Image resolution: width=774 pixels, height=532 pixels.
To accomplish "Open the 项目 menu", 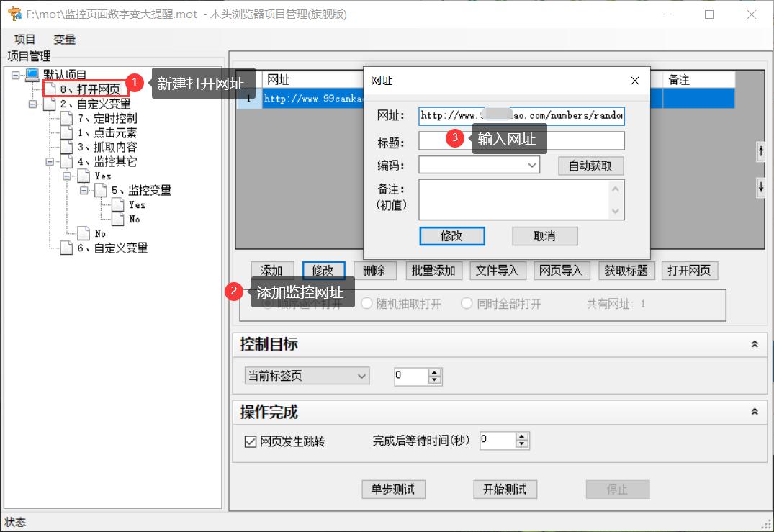I will tap(24, 39).
